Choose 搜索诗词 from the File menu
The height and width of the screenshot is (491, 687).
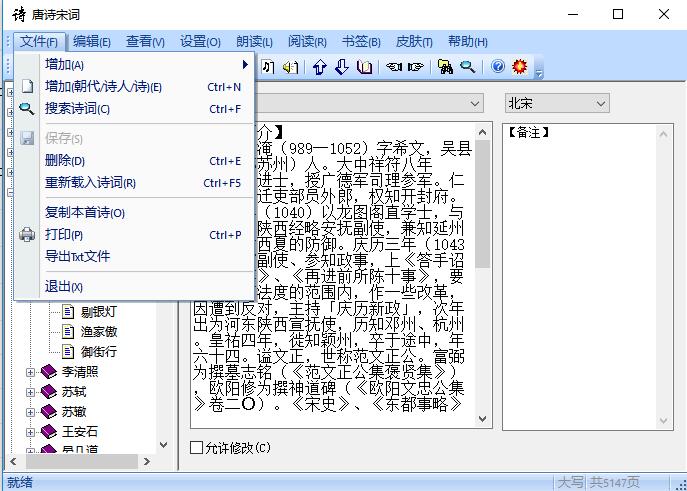pos(77,109)
